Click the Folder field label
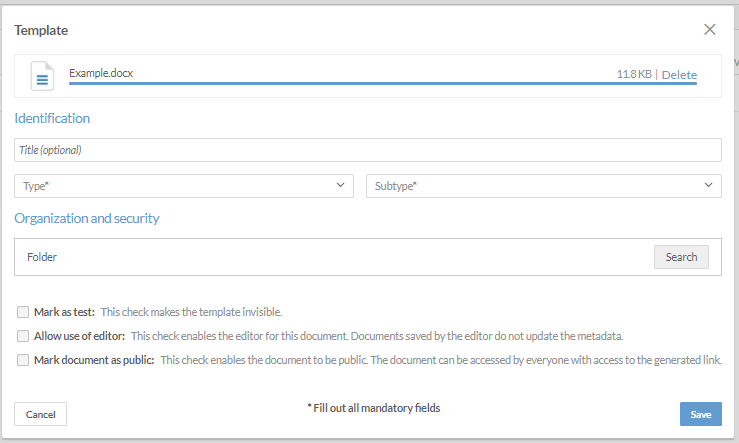This screenshot has height=443, width=739. [x=42, y=257]
